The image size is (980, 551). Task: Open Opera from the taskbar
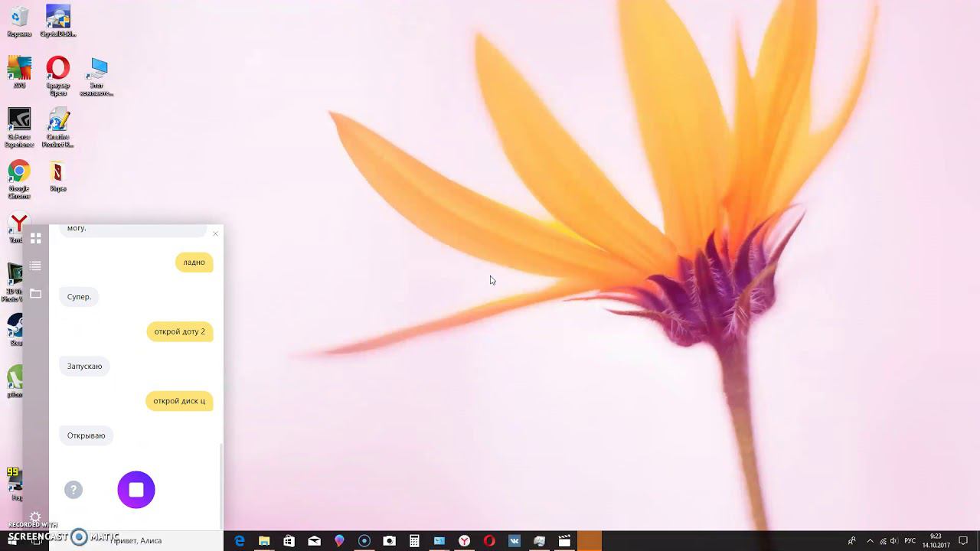[489, 541]
